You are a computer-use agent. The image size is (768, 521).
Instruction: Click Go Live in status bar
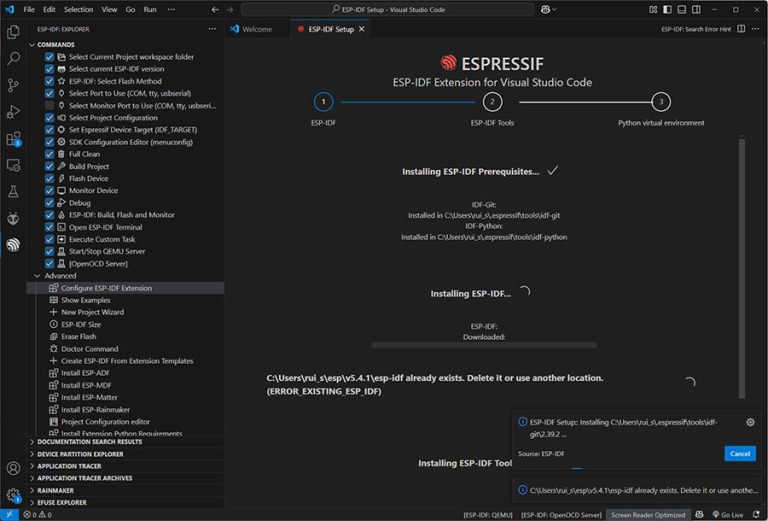(x=727, y=515)
